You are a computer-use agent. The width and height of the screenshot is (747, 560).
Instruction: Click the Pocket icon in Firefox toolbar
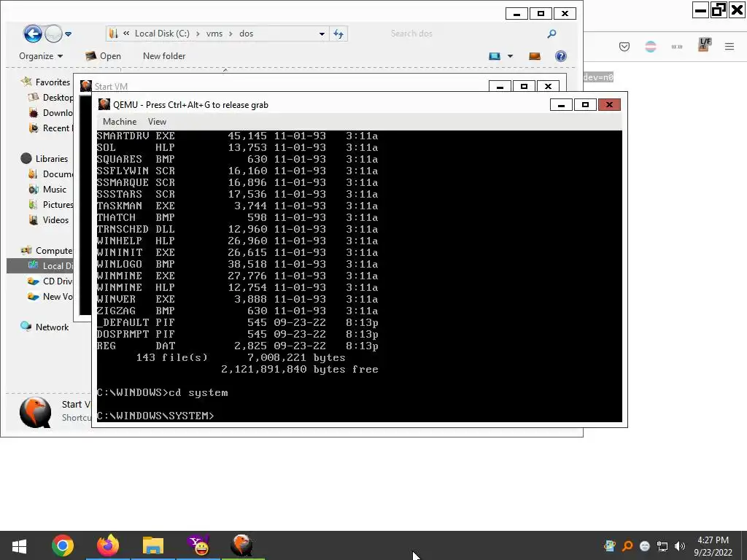pos(624,46)
